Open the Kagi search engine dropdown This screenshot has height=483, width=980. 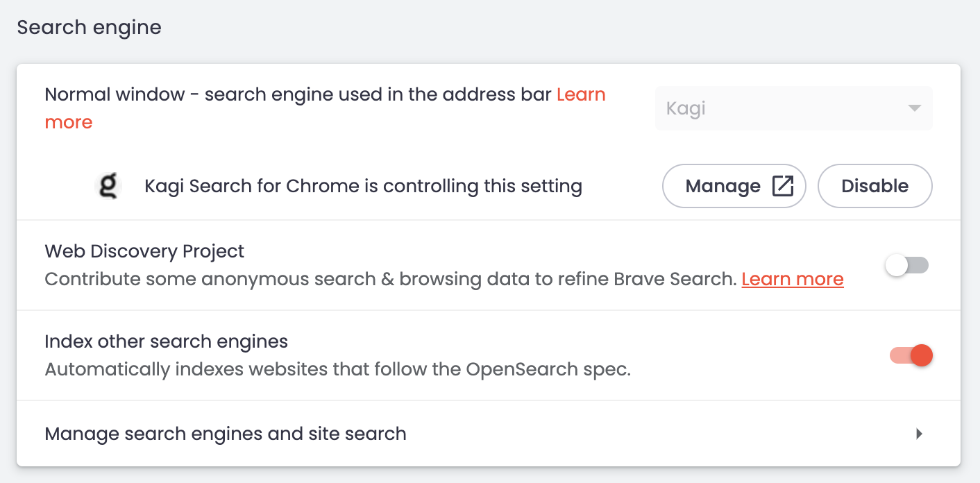pyautogui.click(x=793, y=109)
